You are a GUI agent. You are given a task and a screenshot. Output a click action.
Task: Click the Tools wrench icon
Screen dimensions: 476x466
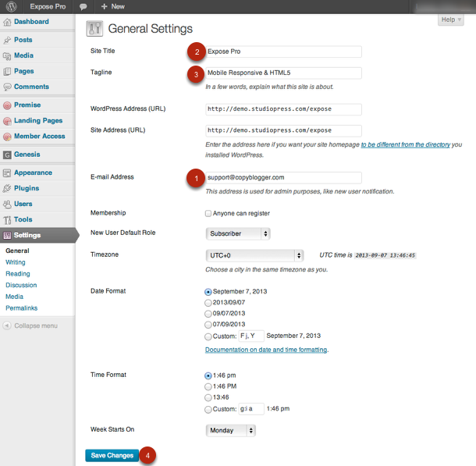tap(7, 220)
